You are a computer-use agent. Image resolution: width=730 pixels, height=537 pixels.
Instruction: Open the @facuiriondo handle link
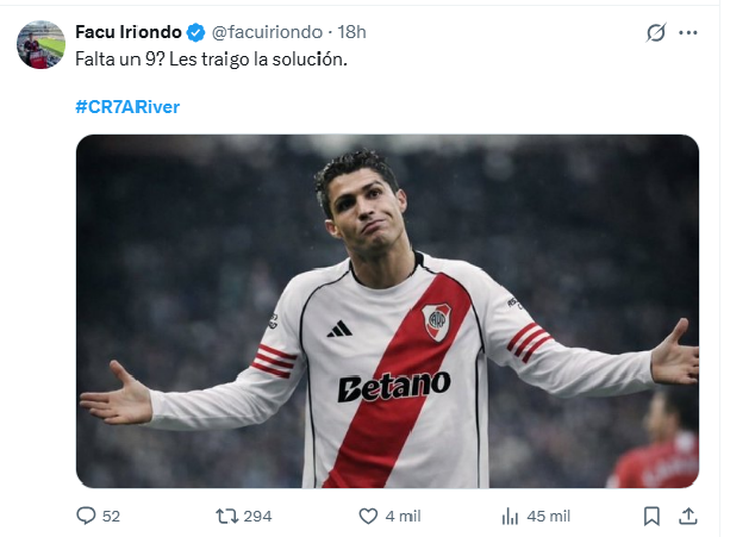[x=266, y=32]
